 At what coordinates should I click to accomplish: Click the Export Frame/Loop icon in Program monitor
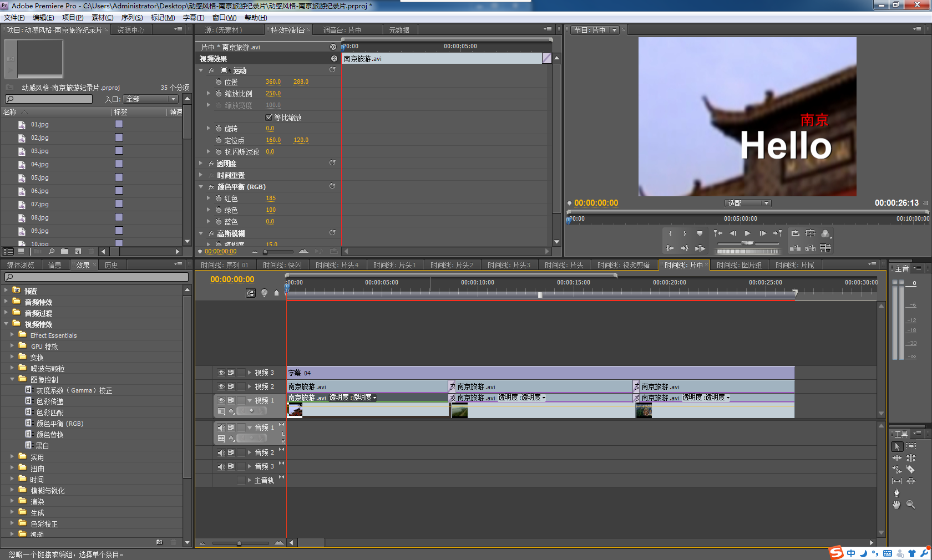click(795, 233)
